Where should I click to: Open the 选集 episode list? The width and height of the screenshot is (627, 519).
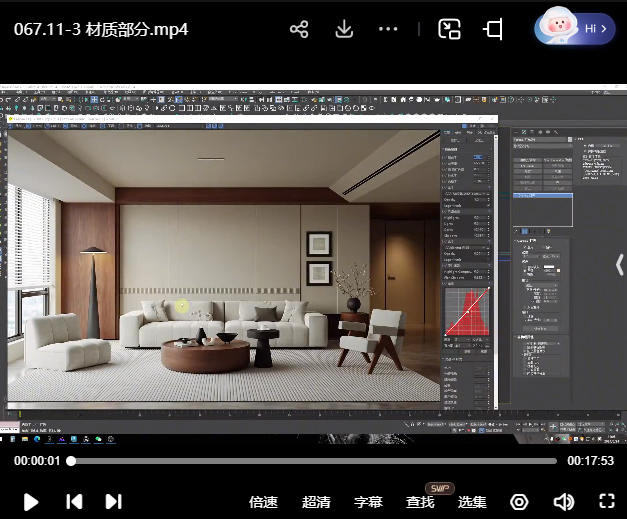[x=472, y=502]
